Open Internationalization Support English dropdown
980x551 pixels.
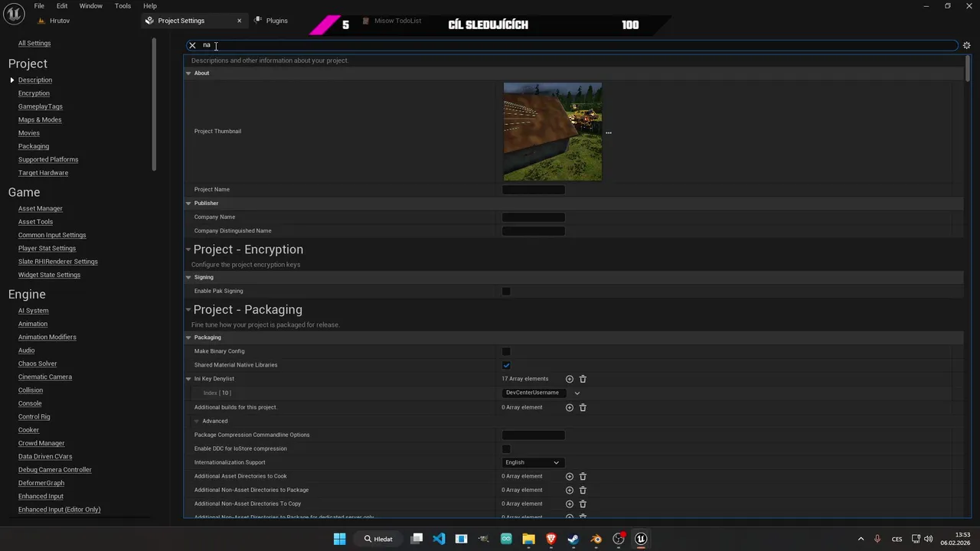tap(533, 462)
